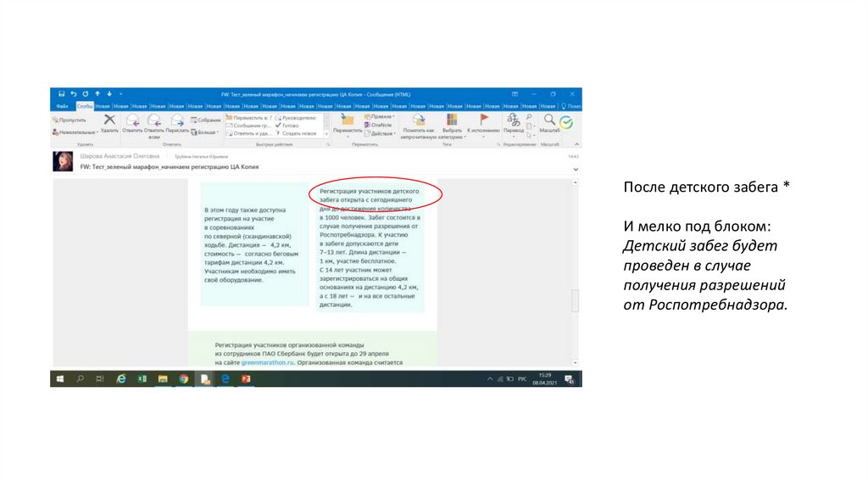Open the Windows Start menu
This screenshot has width=868, height=487.
(x=60, y=379)
